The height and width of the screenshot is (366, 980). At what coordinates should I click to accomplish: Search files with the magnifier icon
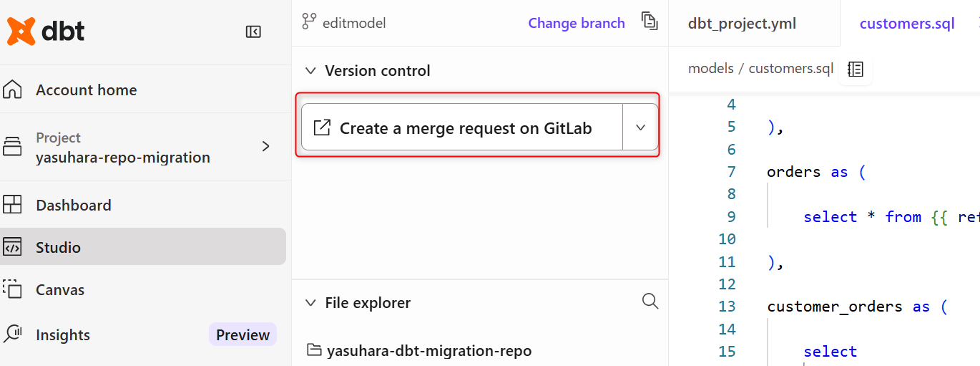click(x=650, y=302)
